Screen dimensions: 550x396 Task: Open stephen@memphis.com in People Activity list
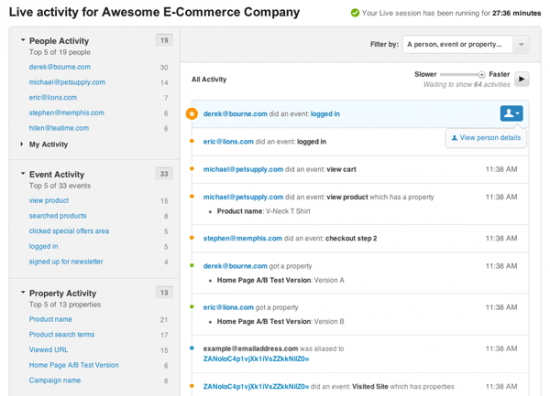tap(67, 113)
